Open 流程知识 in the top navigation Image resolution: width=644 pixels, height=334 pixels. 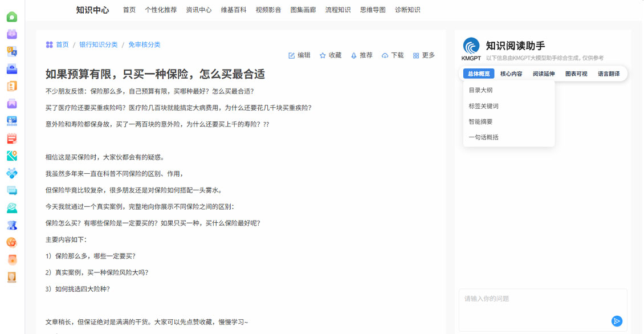[x=338, y=10]
